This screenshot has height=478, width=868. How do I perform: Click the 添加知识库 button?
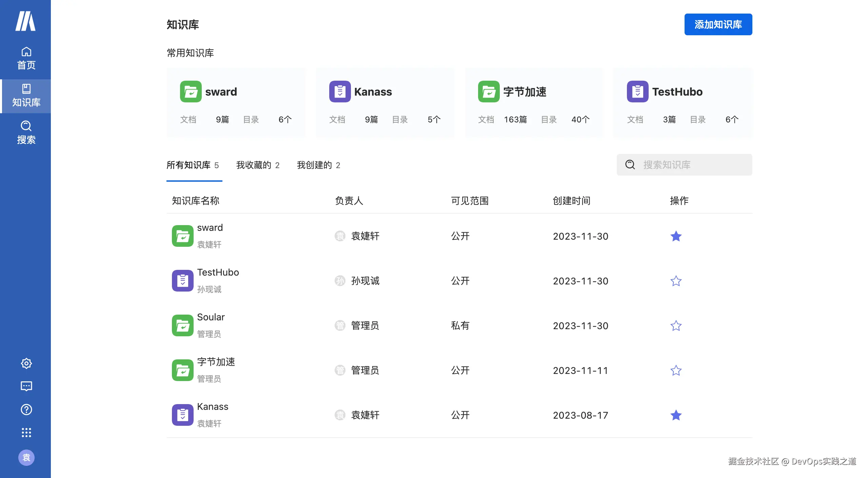tap(718, 24)
